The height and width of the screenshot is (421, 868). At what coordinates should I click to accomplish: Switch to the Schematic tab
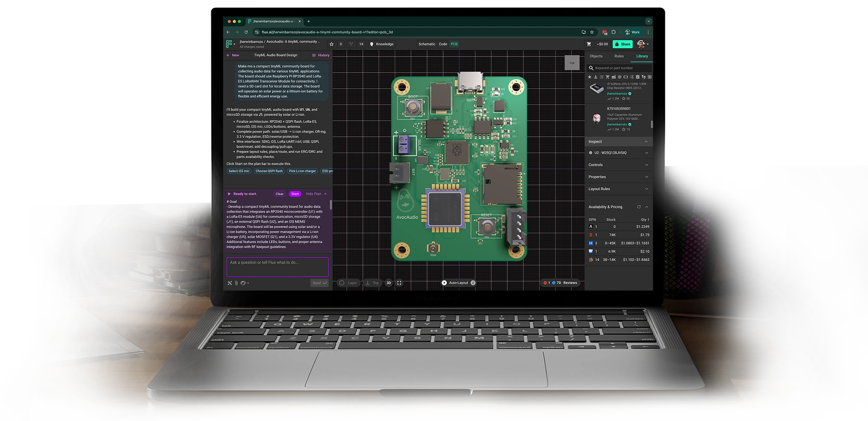pos(427,44)
